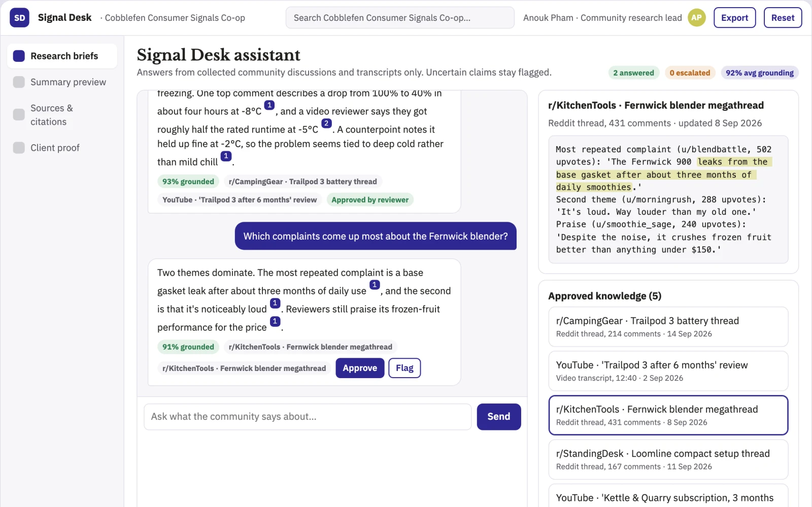Click the '92% avg grounding' pill
Image resolution: width=812 pixels, height=507 pixels.
760,73
